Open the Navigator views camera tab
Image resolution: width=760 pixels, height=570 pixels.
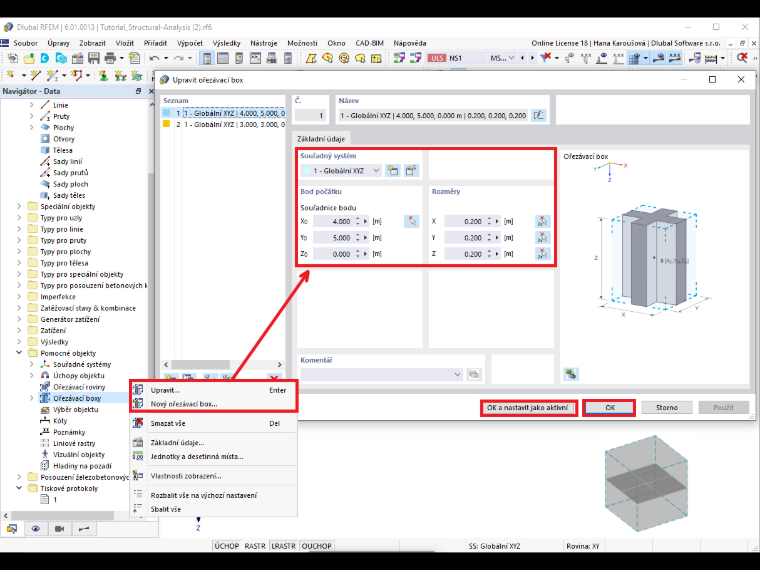click(x=60, y=528)
